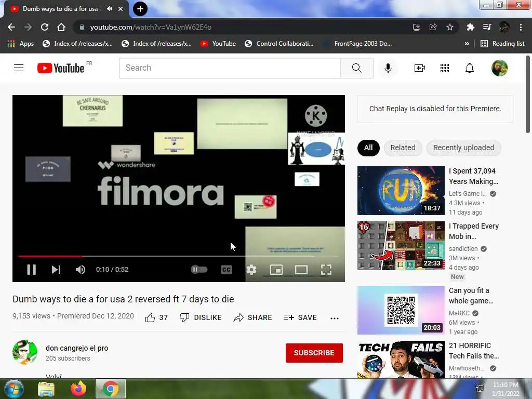The height and width of the screenshot is (399, 532).
Task: Open YouTube bookmark in bookmarks bar
Action: tap(218, 44)
